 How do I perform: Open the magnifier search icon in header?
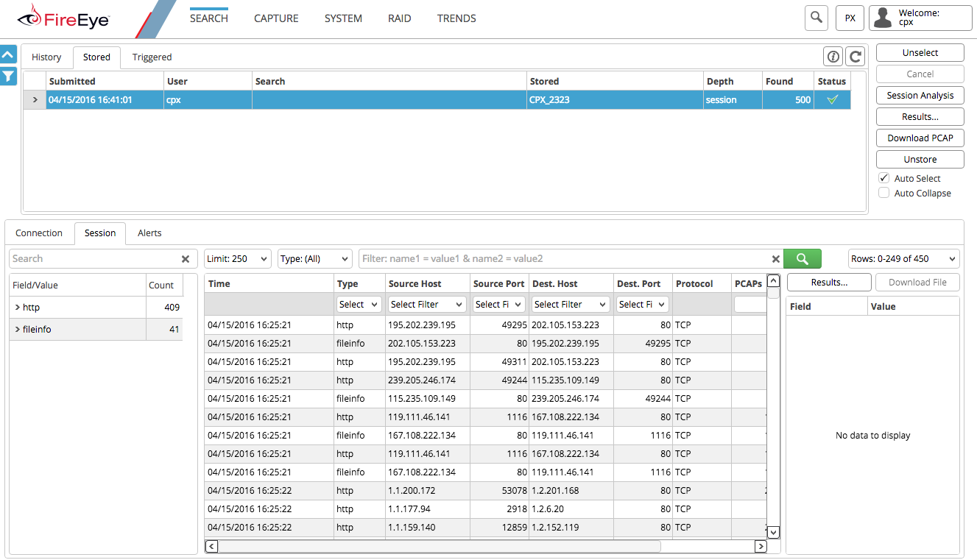[x=816, y=18]
